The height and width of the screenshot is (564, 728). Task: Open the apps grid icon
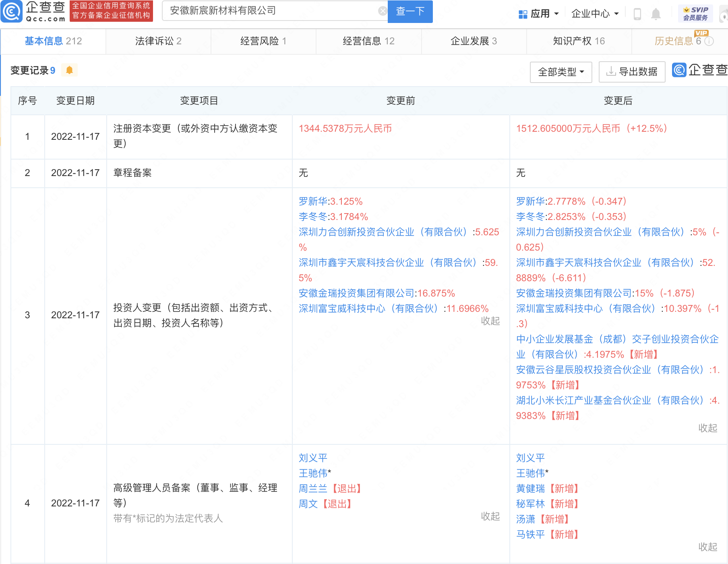523,14
